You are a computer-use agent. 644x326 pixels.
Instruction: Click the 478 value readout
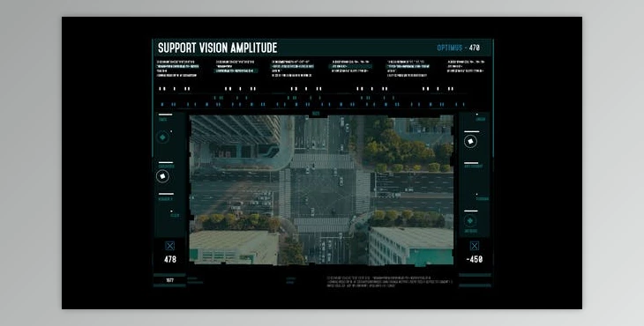click(170, 259)
